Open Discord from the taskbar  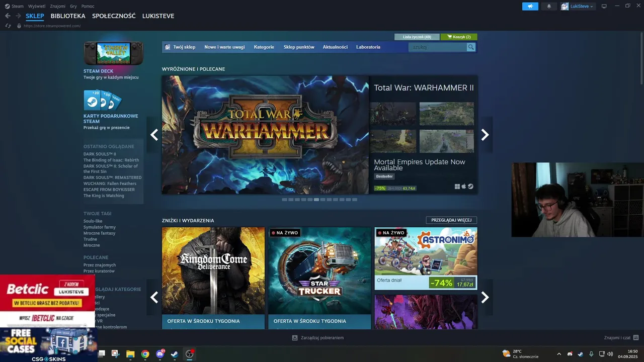[x=160, y=354]
